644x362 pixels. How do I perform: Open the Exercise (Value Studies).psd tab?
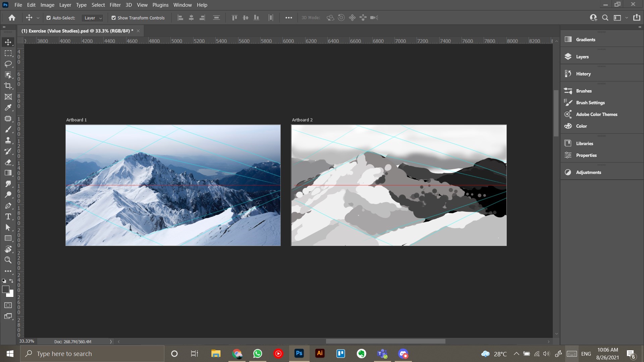point(77,31)
